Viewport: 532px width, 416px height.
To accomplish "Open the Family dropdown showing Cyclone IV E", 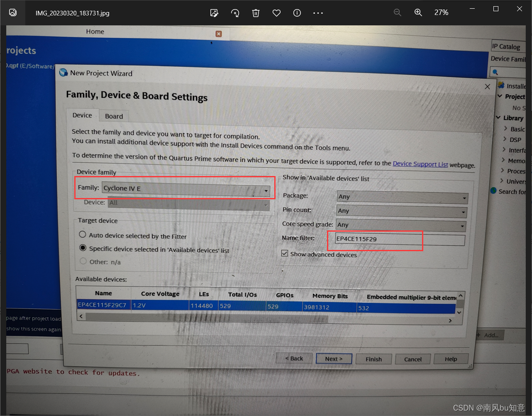I will click(x=186, y=189).
